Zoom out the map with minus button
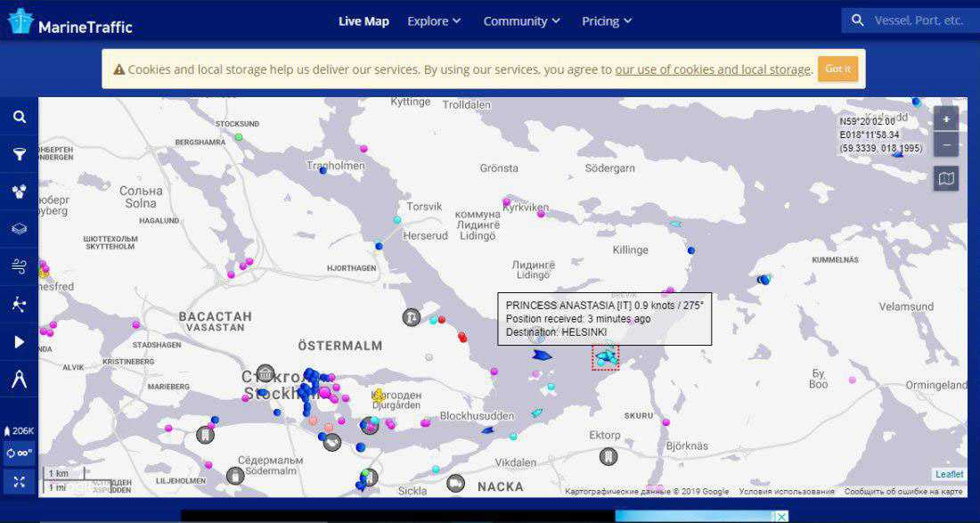 tap(946, 144)
